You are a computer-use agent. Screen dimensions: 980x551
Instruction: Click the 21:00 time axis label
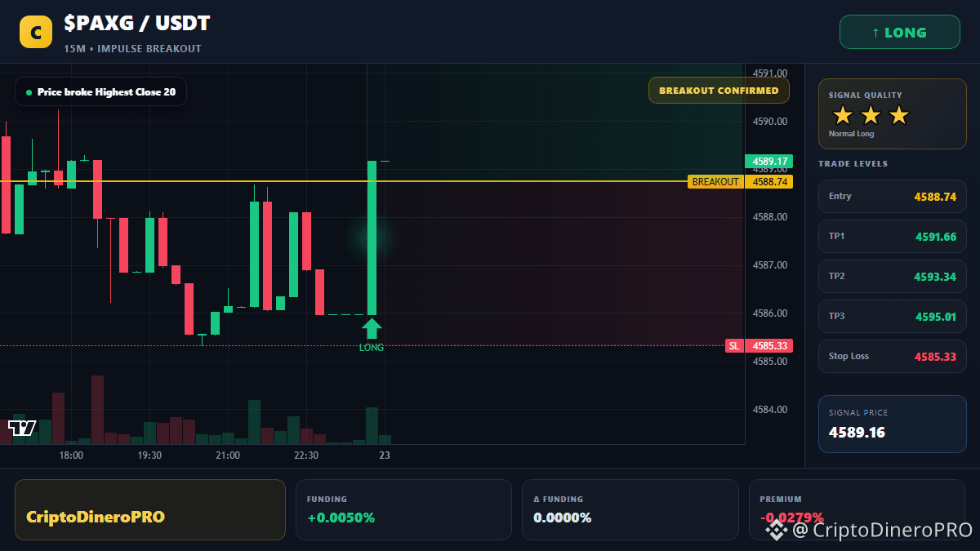tap(228, 455)
